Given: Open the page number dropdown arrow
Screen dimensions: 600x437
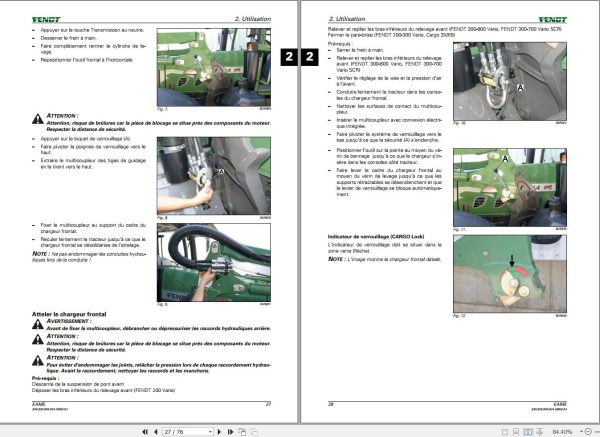Looking at the screenshot, I should pyautogui.click(x=210, y=432).
